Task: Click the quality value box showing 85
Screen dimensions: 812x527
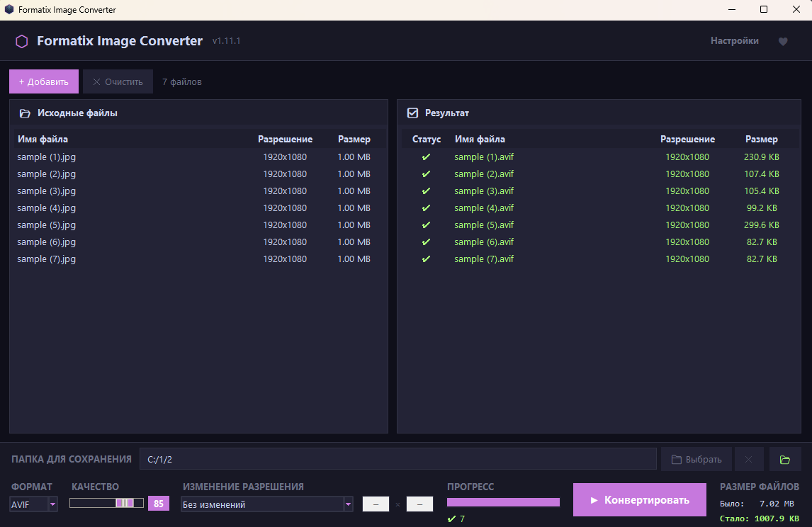Action: [x=159, y=504]
